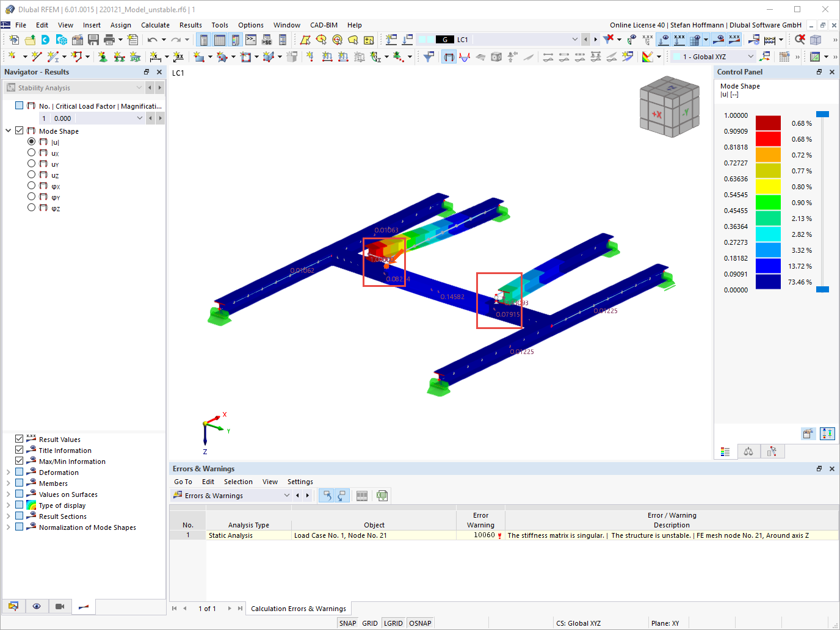Click the Save diskette icon
Screen dimensions: 840x630
(93, 40)
